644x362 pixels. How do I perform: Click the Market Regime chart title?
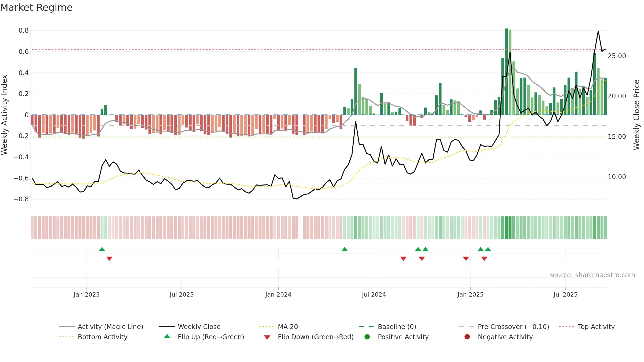36,8
